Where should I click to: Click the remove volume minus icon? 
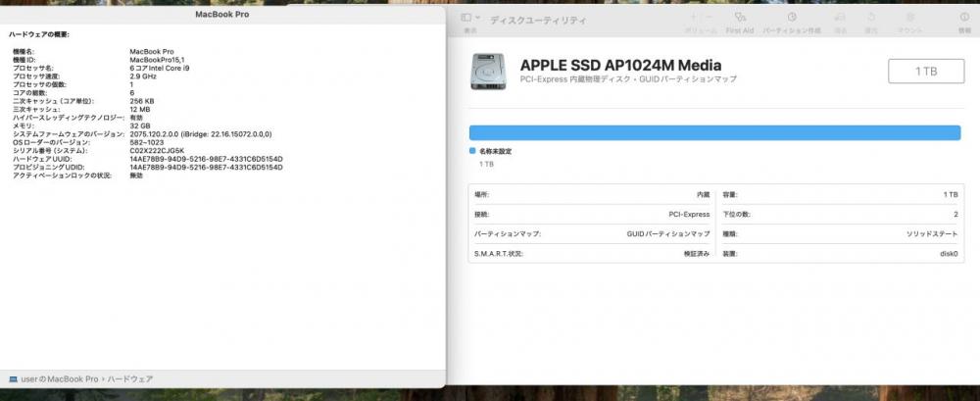pyautogui.click(x=709, y=17)
